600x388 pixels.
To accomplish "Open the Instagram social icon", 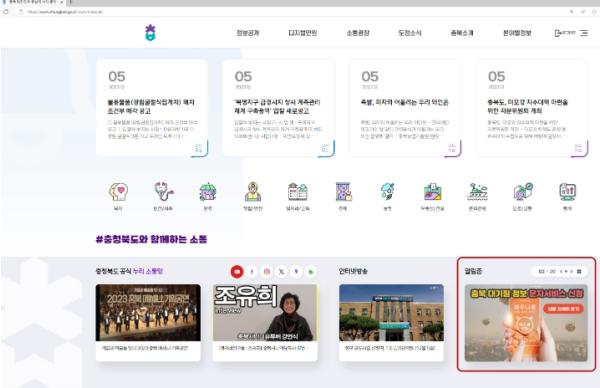I will [x=267, y=271].
